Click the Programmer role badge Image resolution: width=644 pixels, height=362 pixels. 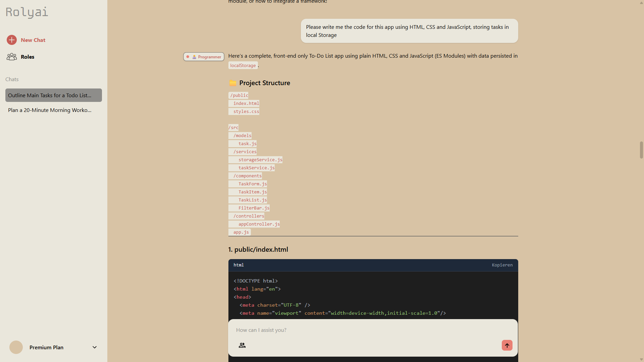click(x=204, y=57)
